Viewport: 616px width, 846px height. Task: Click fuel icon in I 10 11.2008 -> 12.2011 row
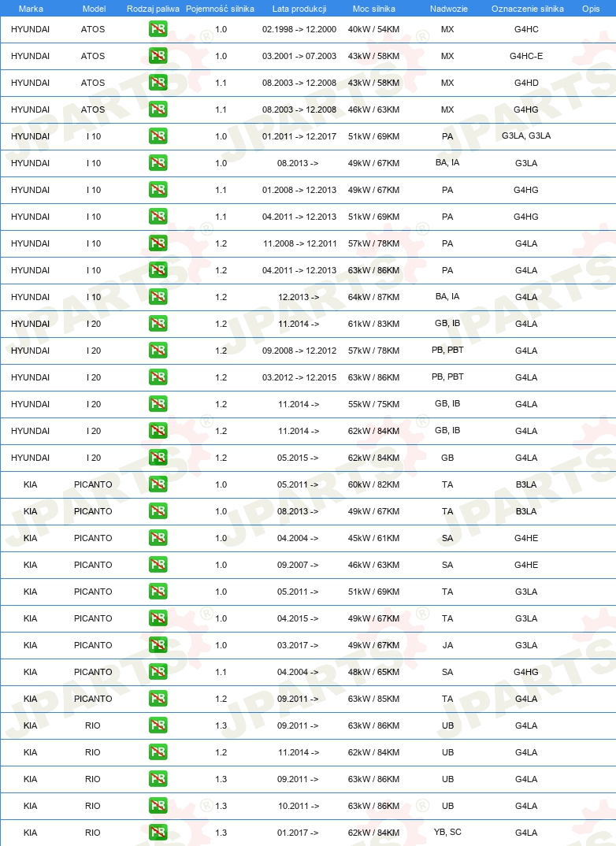tap(158, 243)
